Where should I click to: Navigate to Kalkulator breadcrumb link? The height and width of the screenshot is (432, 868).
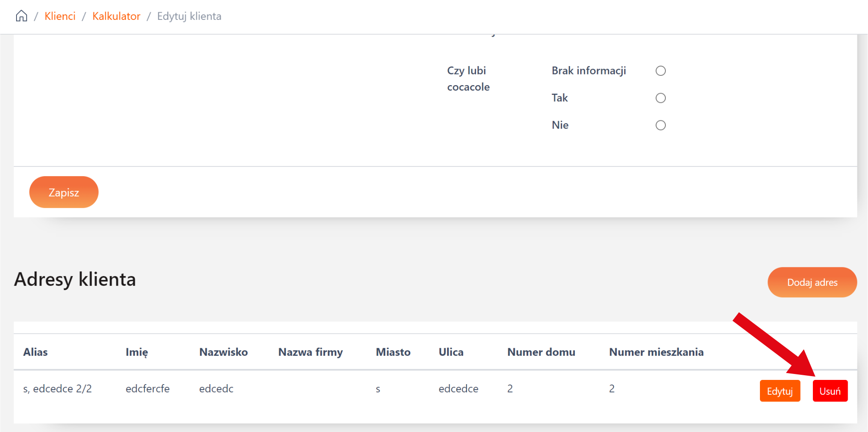point(116,16)
